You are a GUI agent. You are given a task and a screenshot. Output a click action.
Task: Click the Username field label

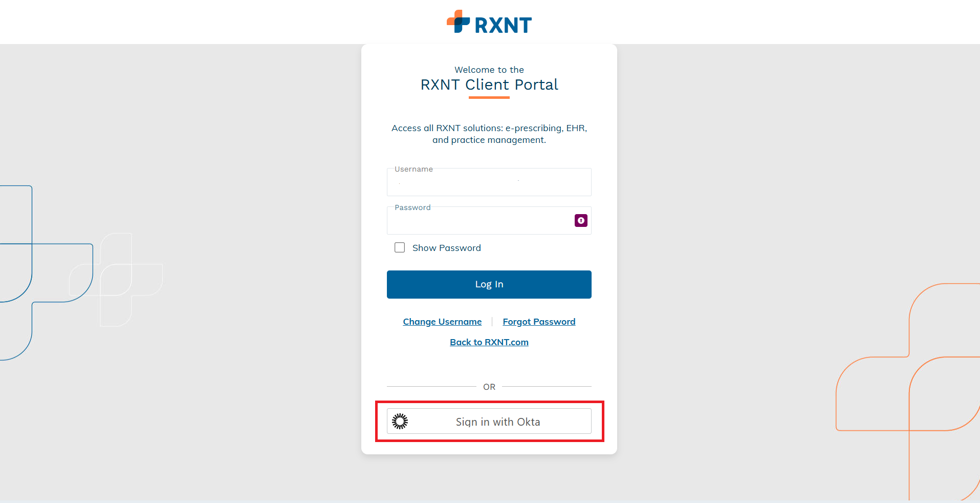click(x=413, y=169)
